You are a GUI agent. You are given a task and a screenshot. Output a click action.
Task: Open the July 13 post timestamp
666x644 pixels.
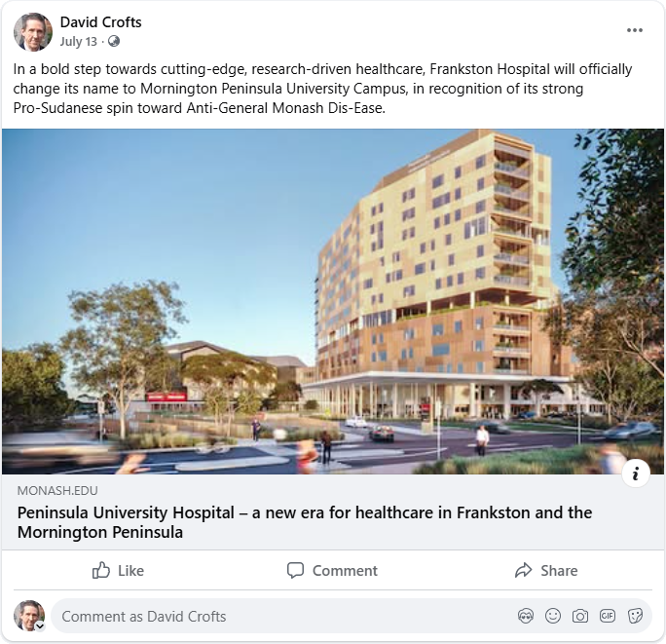[x=79, y=42]
